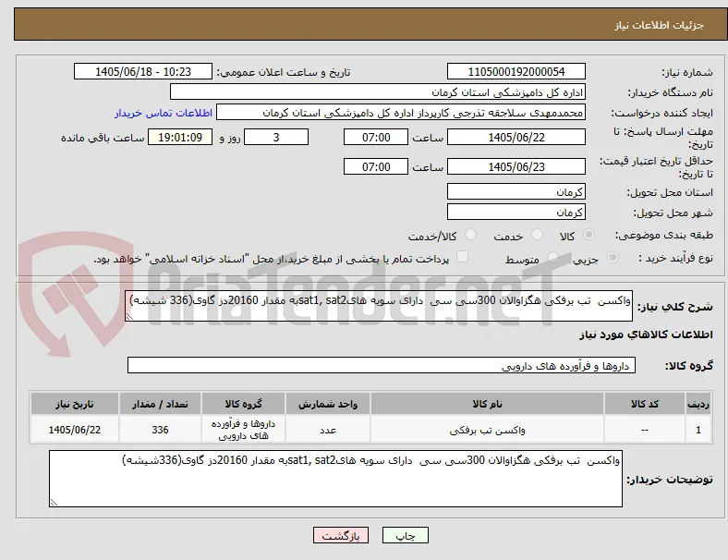Click the product group cell in table row
Screen dimensions: 728x560
pyautogui.click(x=243, y=430)
